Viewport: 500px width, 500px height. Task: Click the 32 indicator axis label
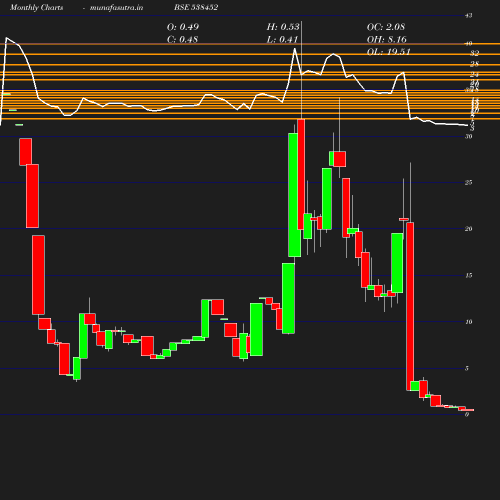pos(475,53)
